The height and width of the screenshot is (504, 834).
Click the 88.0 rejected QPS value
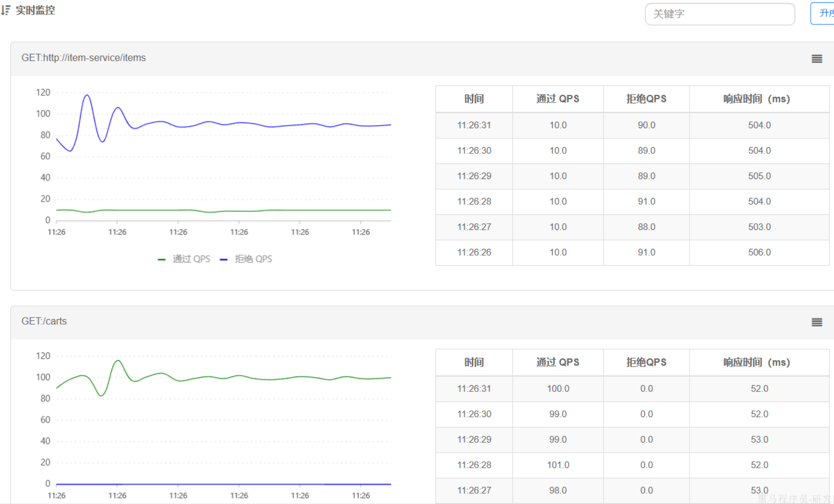pos(646,227)
